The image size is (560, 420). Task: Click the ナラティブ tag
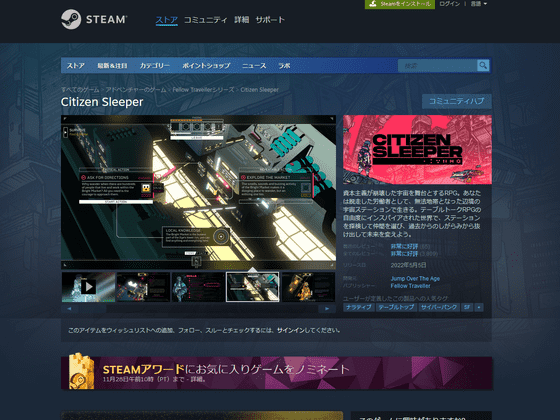[359, 307]
